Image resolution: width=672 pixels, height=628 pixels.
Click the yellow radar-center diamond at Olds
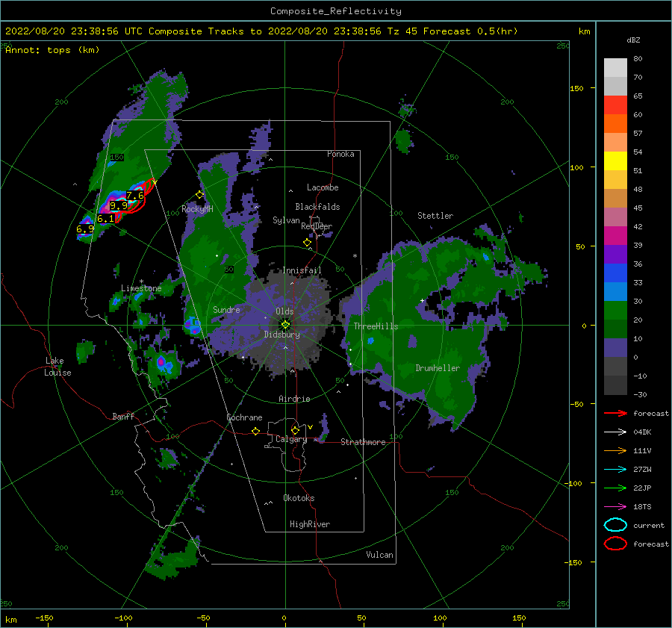[x=285, y=325]
